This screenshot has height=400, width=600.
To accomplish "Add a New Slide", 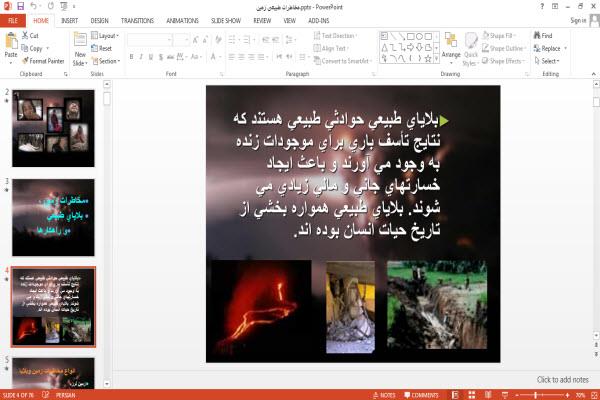I will [x=80, y=49].
